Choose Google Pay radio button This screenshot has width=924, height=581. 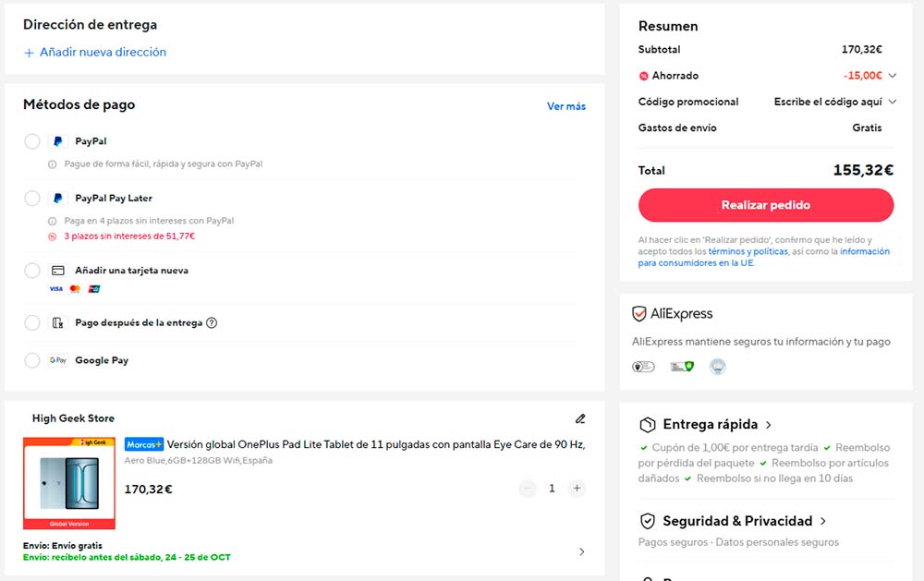coord(32,360)
